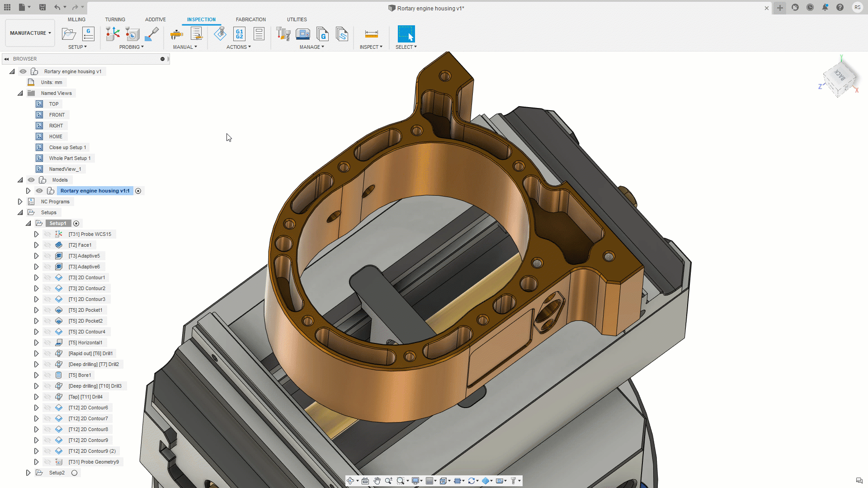
Task: Open the Display Settings in the navigation bar
Action: tap(416, 481)
